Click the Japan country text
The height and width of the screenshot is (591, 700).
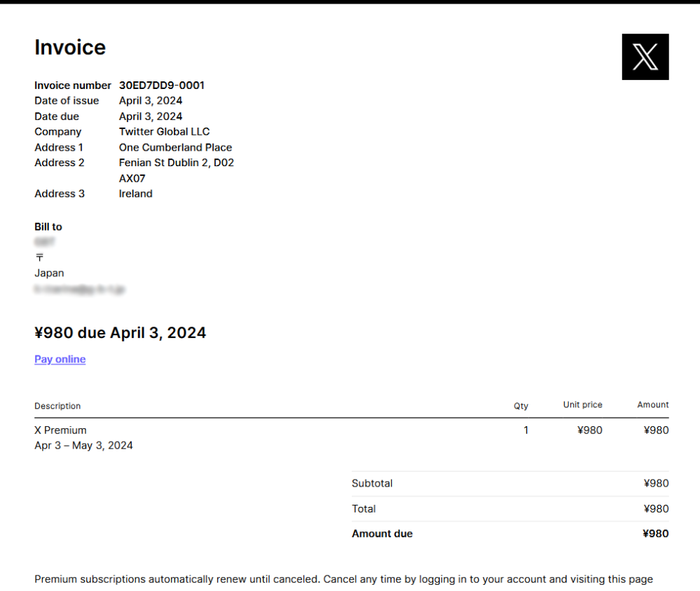click(49, 273)
